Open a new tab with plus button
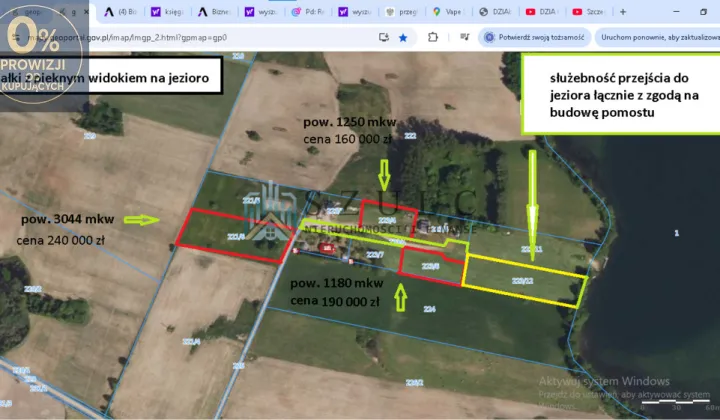This screenshot has width=720, height=420. coord(623,12)
